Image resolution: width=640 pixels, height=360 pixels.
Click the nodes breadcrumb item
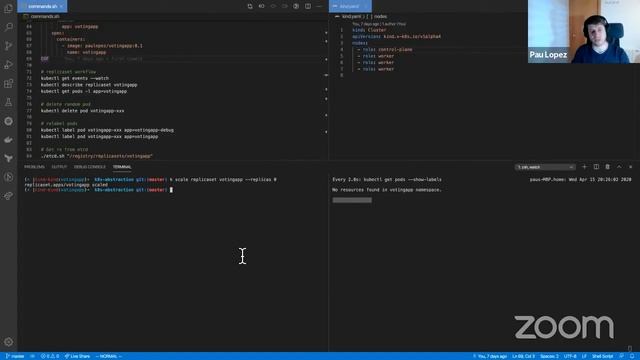tap(380, 16)
